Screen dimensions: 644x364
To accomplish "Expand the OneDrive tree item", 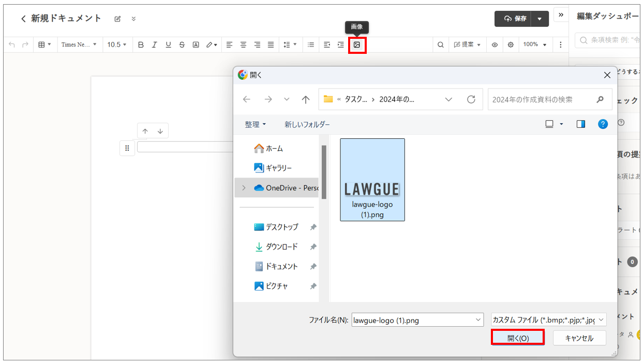I will [244, 188].
